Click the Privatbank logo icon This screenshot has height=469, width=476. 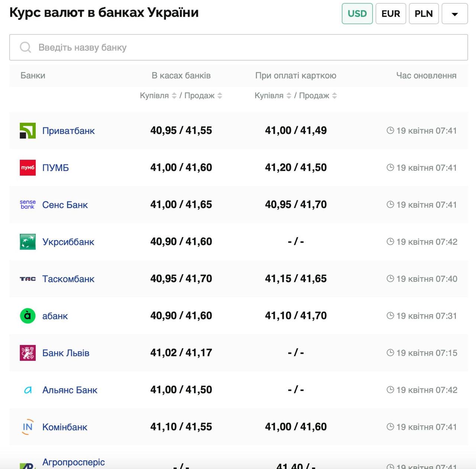tap(28, 131)
